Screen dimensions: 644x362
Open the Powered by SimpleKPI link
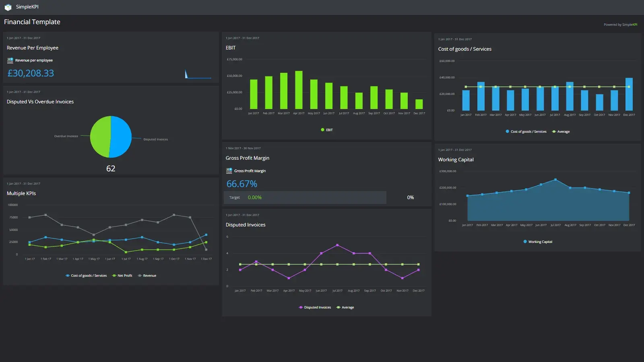[x=620, y=25]
